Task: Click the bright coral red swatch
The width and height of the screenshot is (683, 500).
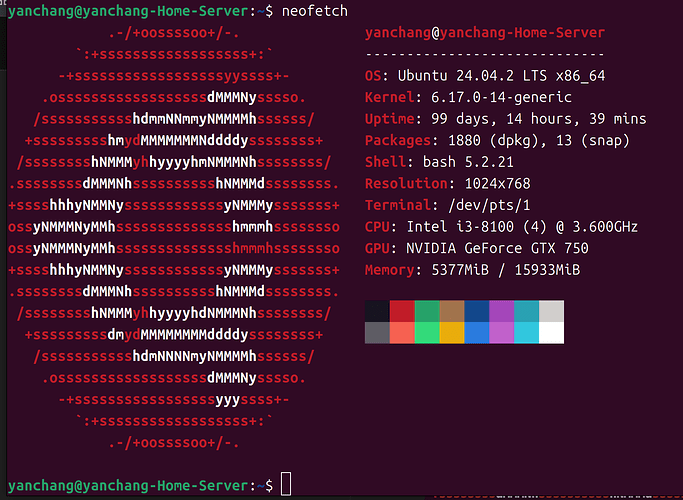Action: (x=402, y=333)
